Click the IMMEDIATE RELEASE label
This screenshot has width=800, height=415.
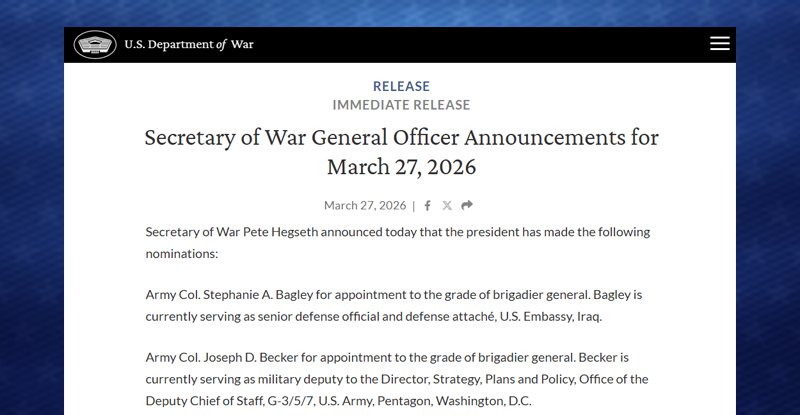coord(401,105)
